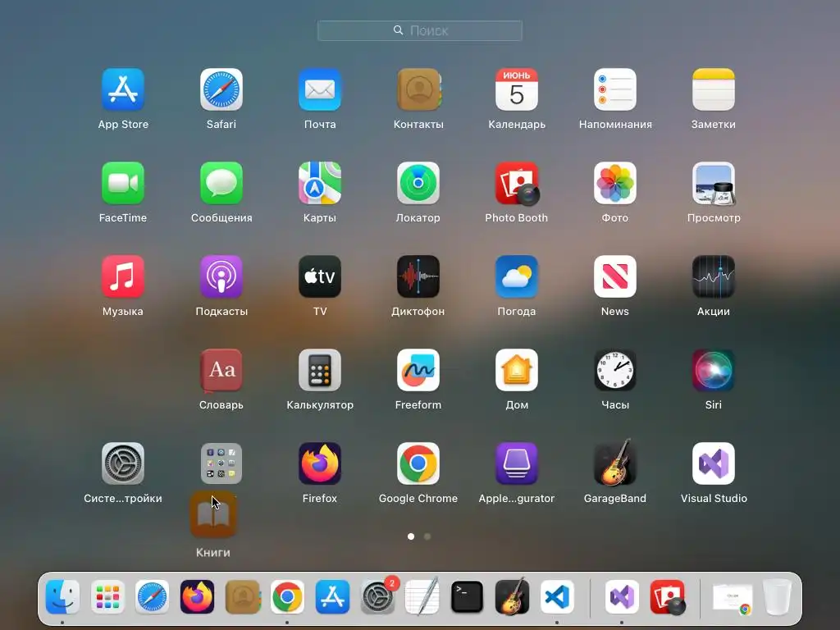The height and width of the screenshot is (630, 840).
Task: Launch News app
Action: click(615, 276)
